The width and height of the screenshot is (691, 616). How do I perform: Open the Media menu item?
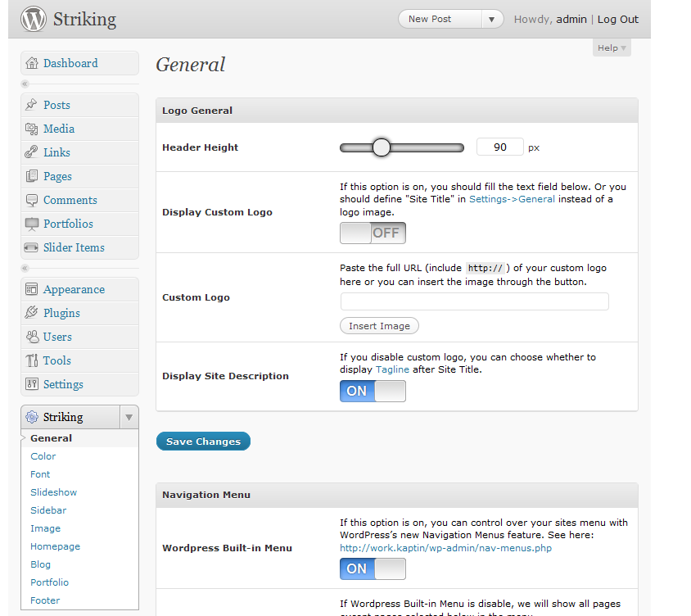tap(79, 129)
